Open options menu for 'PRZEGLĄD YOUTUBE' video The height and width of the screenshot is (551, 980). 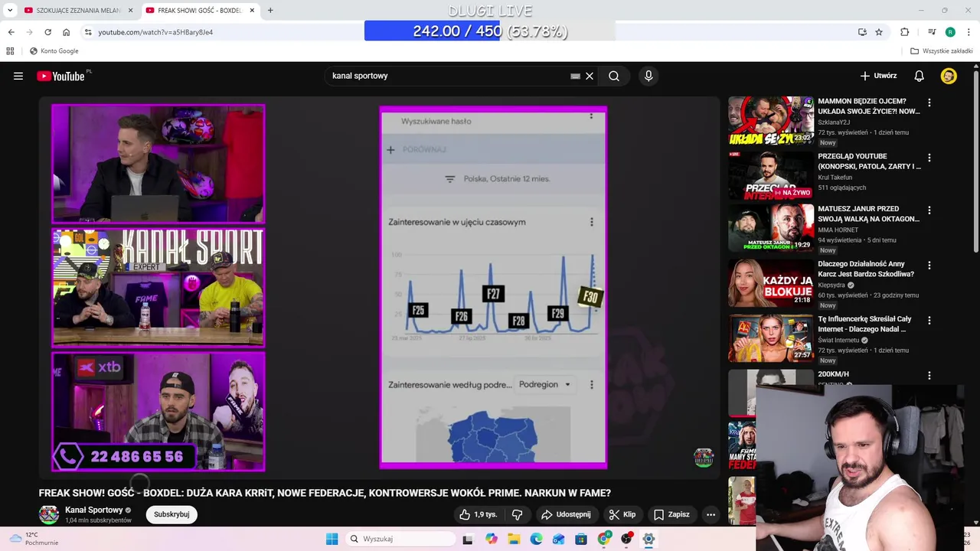pos(929,158)
